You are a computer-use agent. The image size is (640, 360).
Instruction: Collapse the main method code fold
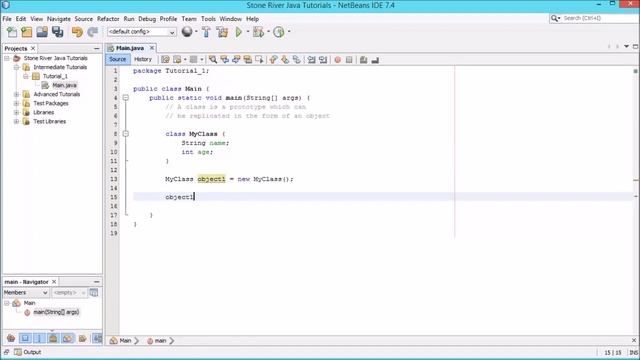click(126, 98)
